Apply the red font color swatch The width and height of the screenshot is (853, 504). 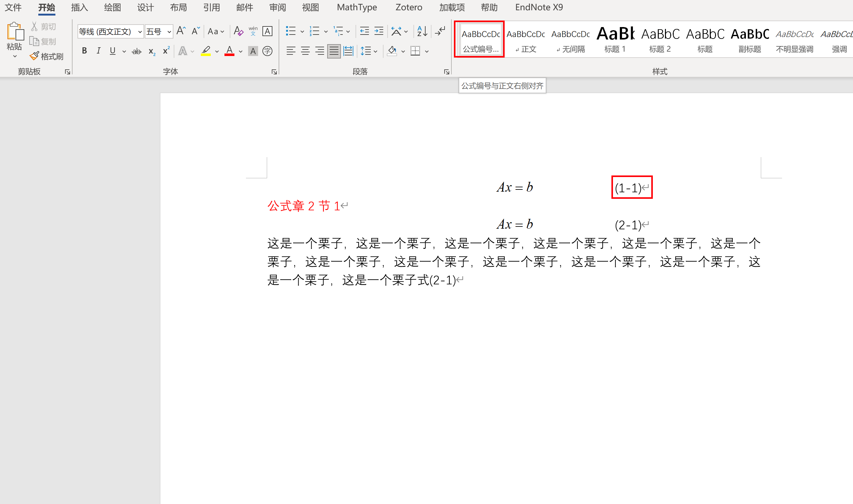pos(229,51)
